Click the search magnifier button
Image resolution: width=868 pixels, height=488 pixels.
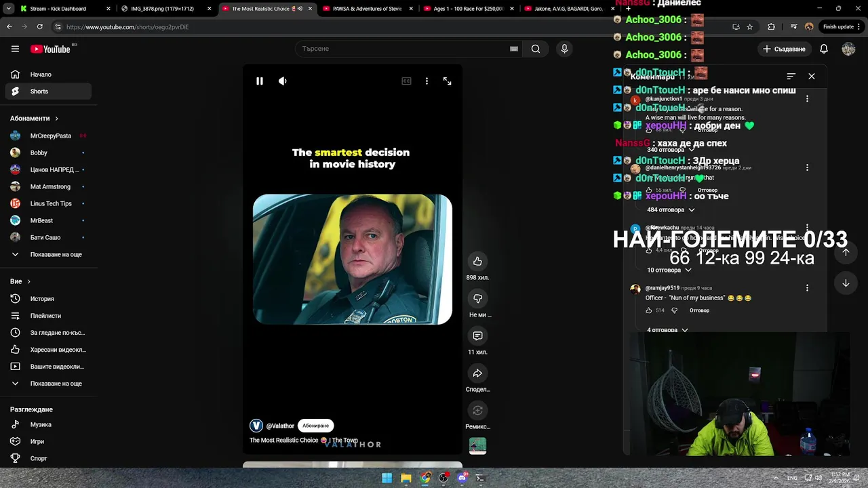(x=536, y=49)
